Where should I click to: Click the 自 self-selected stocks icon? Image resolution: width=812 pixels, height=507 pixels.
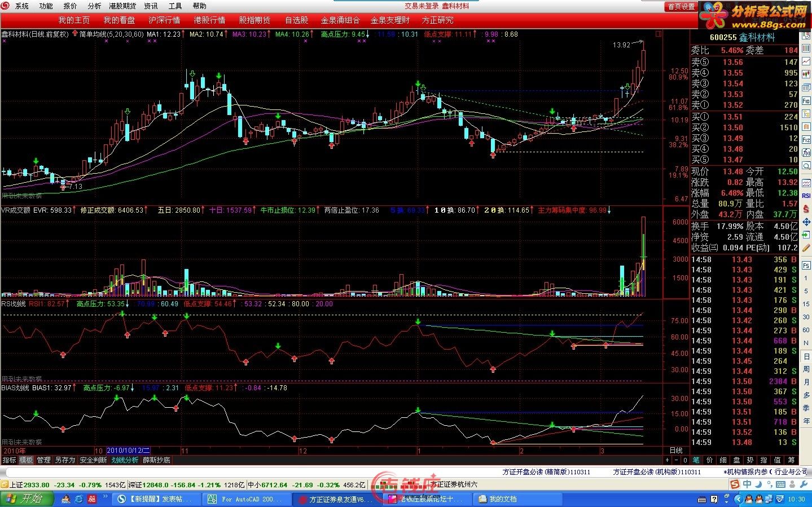coord(806,127)
